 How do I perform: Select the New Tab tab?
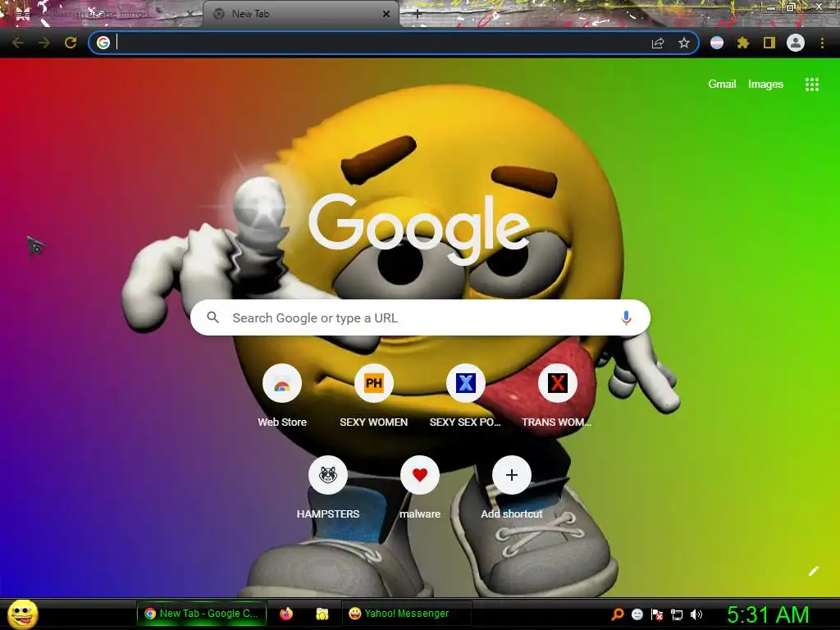pos(300,14)
